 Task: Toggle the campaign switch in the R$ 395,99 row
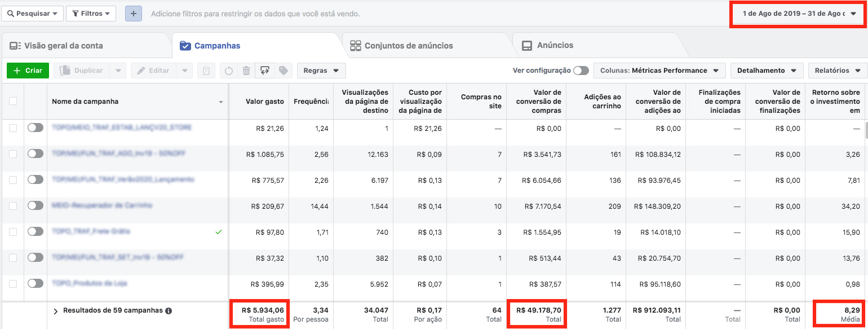(35, 283)
